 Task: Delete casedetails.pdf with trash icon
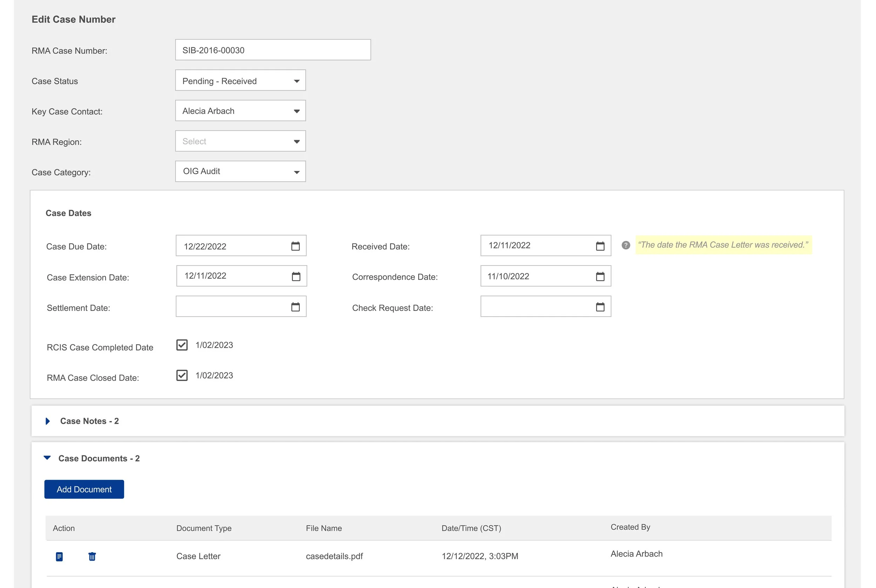92,556
